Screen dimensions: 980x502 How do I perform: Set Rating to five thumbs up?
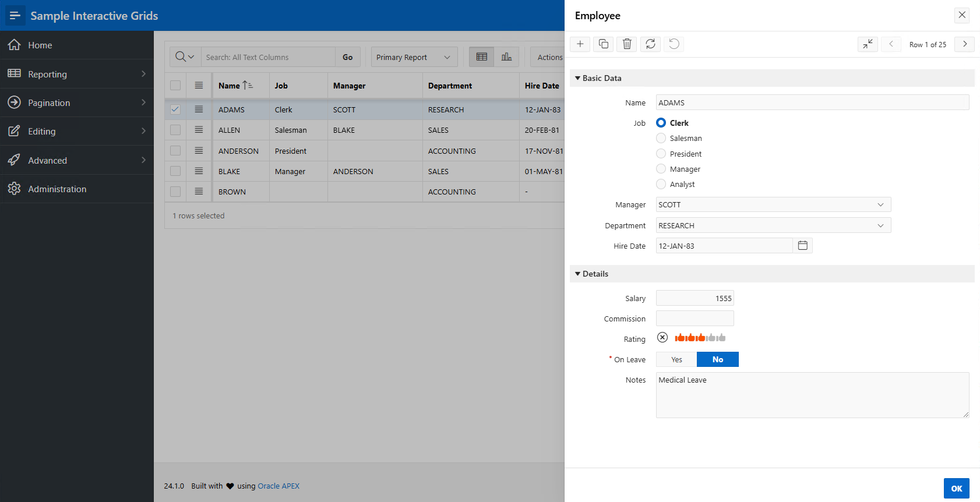tap(721, 338)
